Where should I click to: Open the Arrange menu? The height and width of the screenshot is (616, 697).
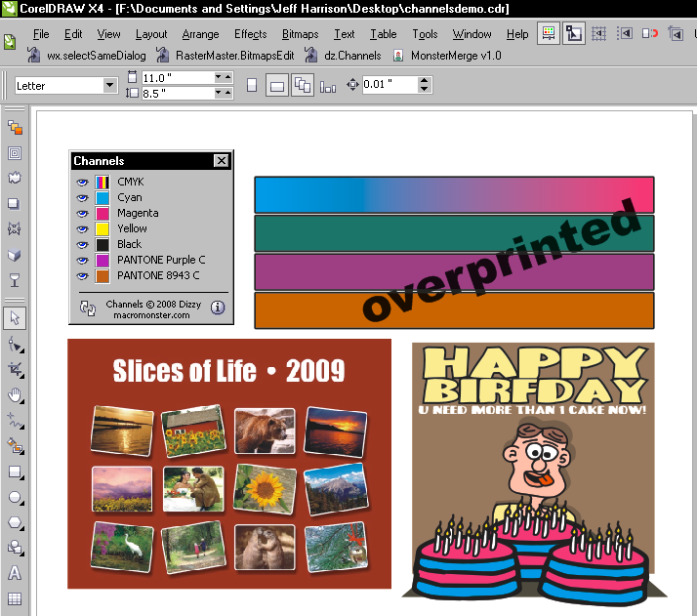(200, 34)
